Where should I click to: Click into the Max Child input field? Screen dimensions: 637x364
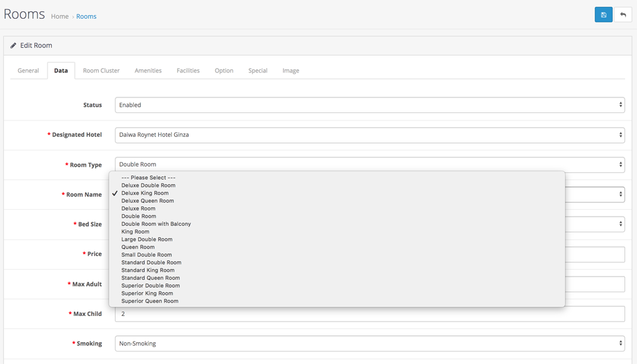coord(370,314)
